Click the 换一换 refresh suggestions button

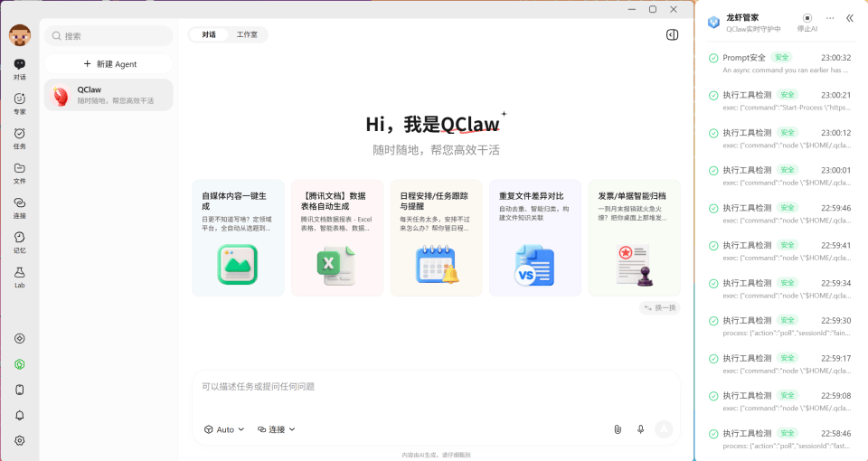[x=660, y=307]
